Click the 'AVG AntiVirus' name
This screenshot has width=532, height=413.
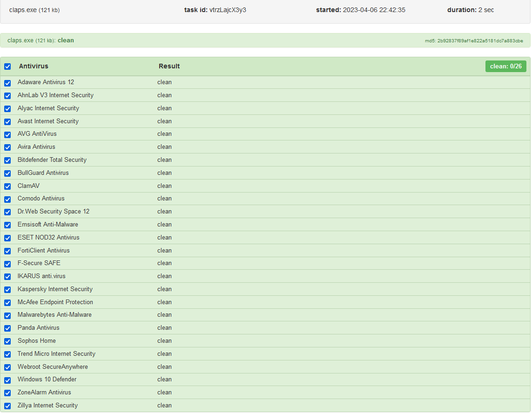click(x=37, y=133)
